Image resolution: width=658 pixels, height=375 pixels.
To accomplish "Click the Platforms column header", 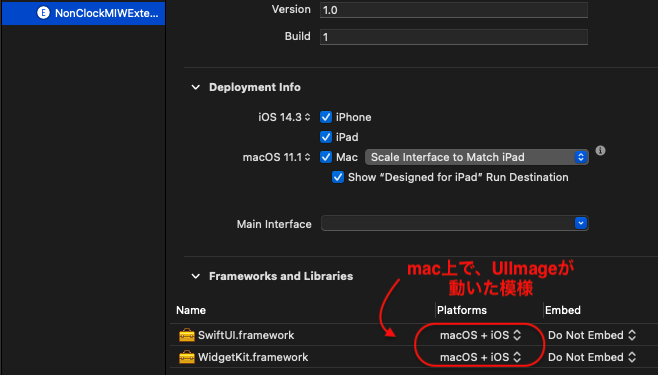I will tap(462, 310).
